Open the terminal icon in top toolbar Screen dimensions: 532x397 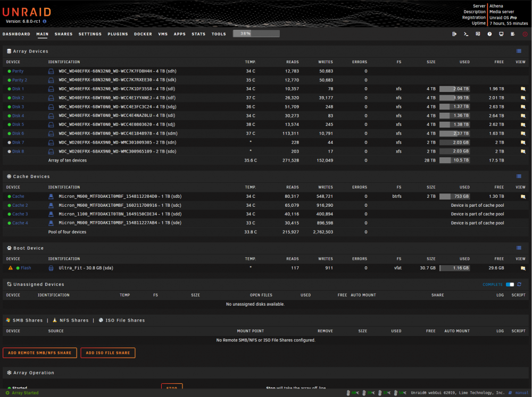pos(466,34)
